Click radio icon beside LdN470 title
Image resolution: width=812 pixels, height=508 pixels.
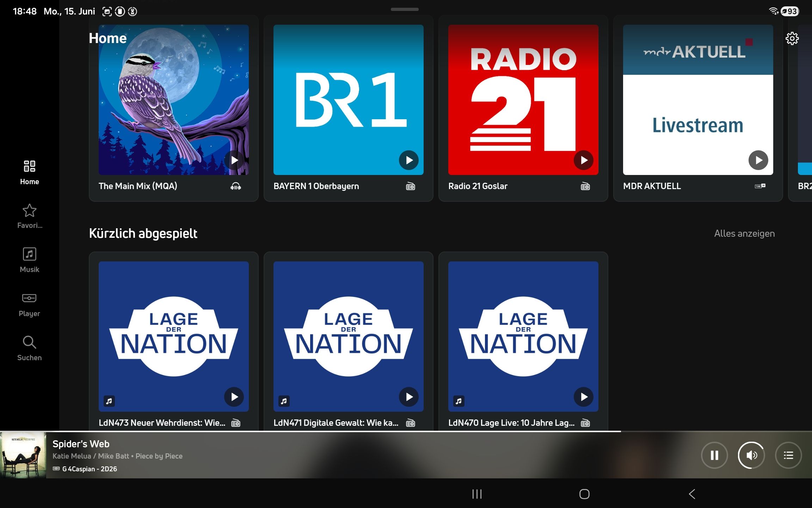585,423
